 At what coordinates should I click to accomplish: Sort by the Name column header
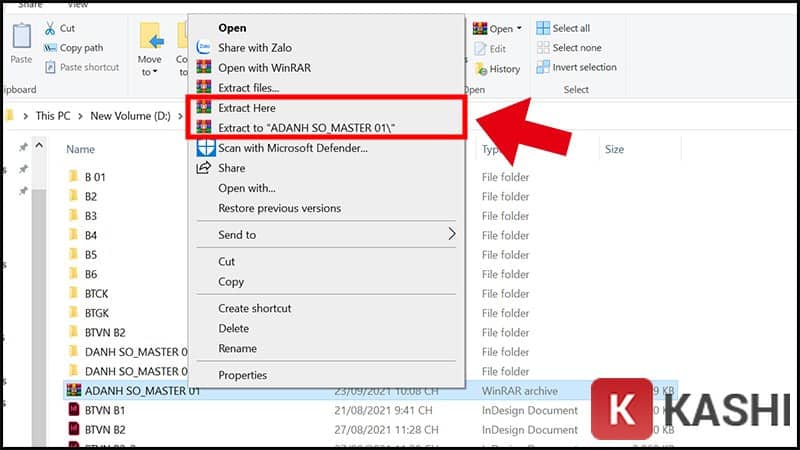(x=81, y=149)
